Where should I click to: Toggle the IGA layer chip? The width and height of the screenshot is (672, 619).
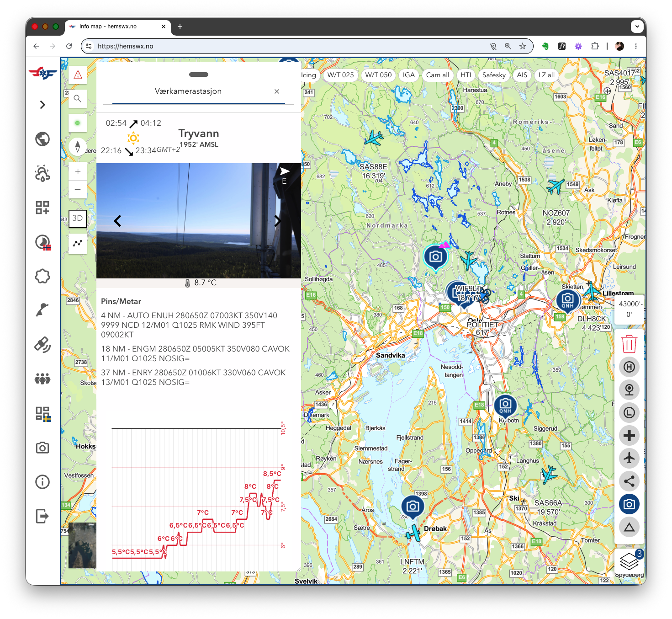point(409,75)
